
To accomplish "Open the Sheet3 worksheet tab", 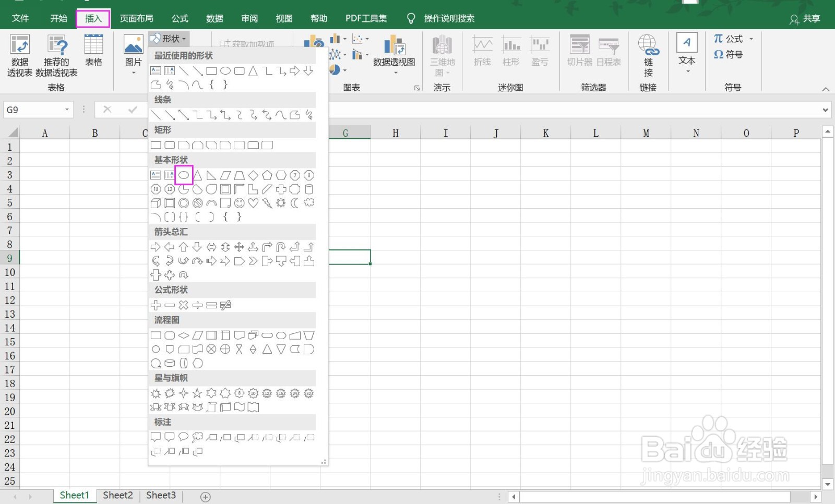I will click(161, 495).
